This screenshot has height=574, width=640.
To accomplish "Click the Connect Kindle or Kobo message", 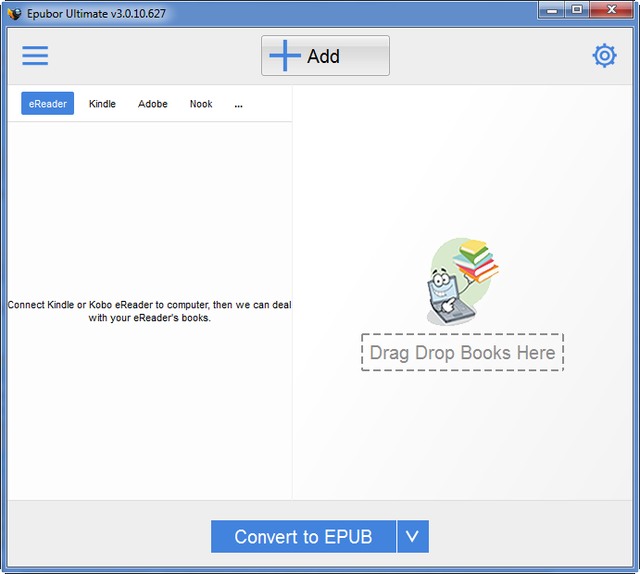I will point(149,311).
